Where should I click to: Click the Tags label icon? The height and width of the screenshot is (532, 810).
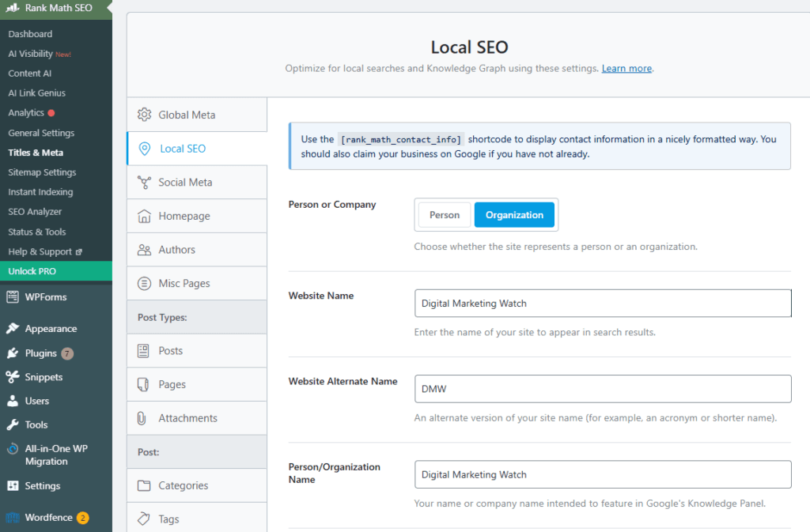(x=144, y=519)
